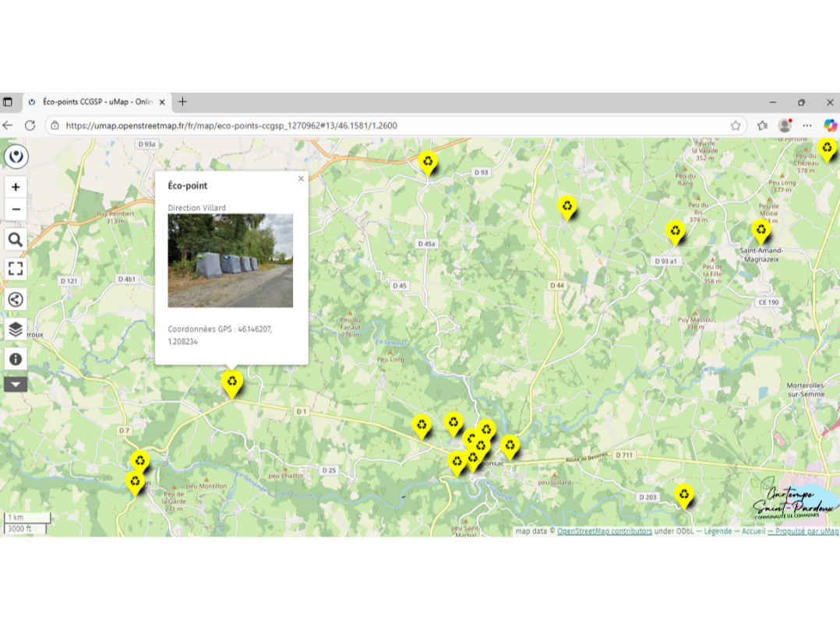Zoom out of the map
The height and width of the screenshot is (630, 840).
16,209
